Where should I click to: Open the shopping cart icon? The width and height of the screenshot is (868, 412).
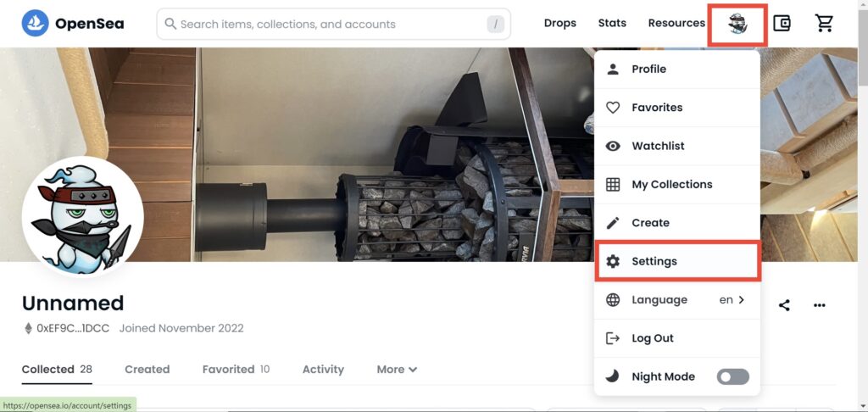click(x=824, y=24)
